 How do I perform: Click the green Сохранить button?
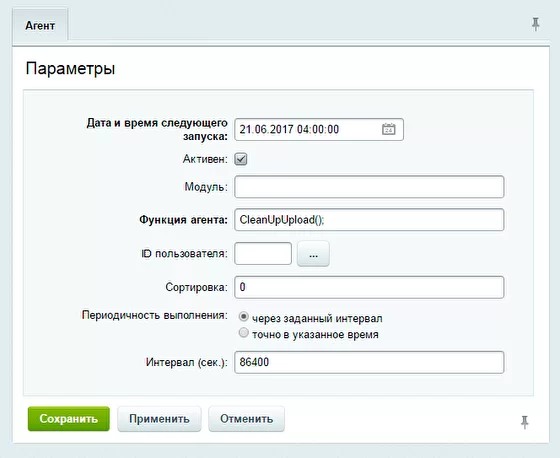(69, 419)
